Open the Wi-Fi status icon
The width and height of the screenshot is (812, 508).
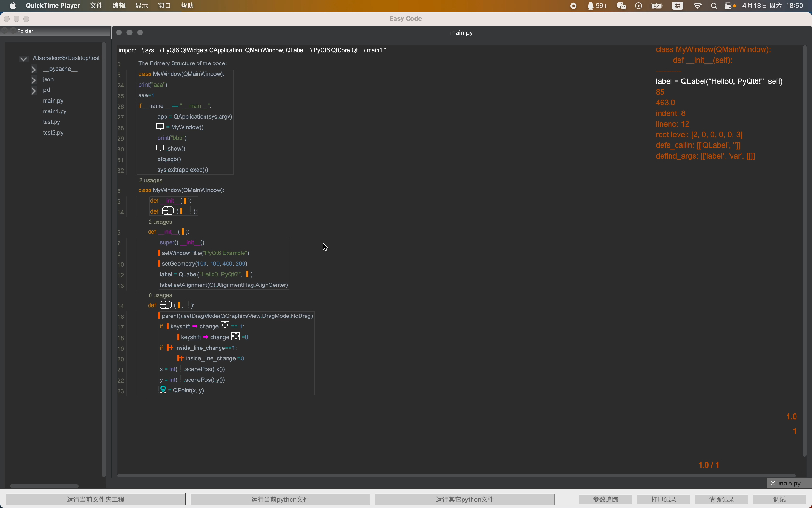pos(697,6)
